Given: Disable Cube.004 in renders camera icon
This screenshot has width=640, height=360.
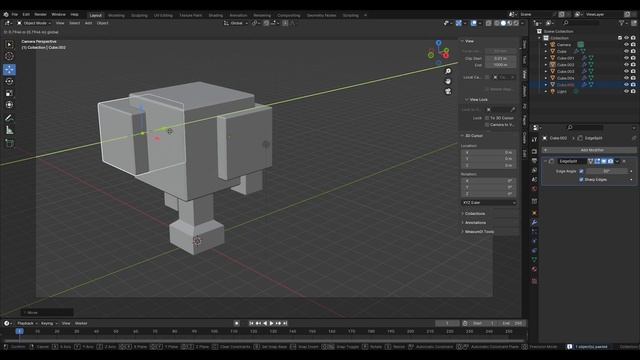Looking at the screenshot, I should (x=633, y=78).
